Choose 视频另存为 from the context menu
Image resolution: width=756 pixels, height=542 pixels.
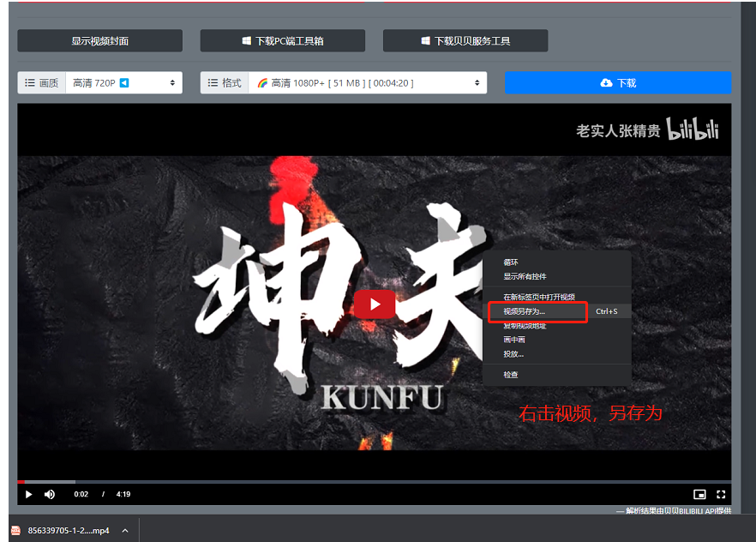pyautogui.click(x=525, y=311)
